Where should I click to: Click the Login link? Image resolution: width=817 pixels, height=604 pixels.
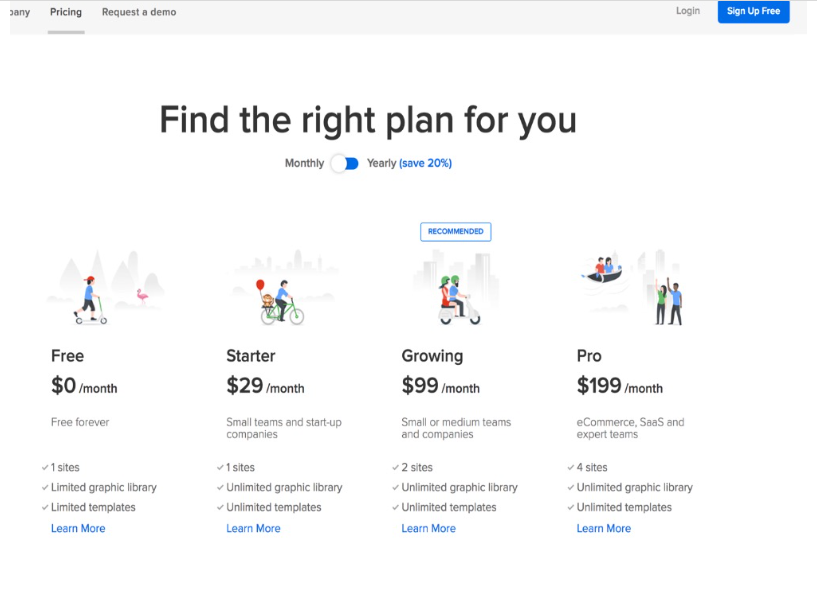[688, 11]
